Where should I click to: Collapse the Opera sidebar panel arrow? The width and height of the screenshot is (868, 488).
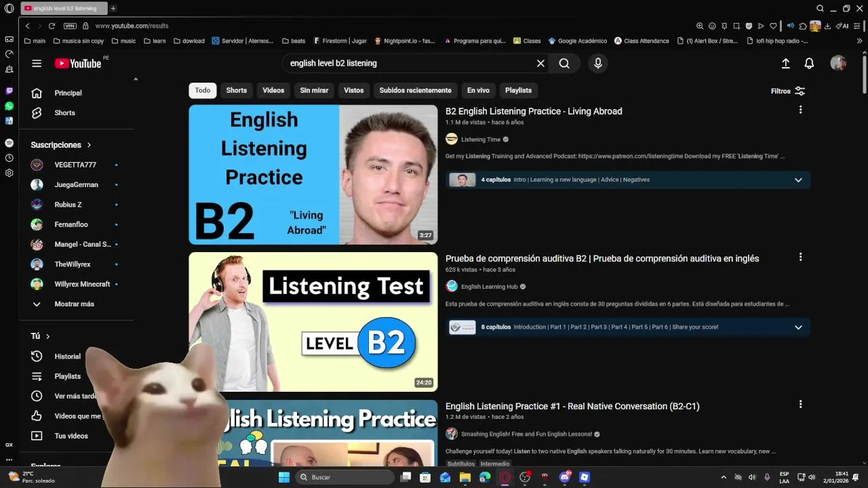[136, 79]
